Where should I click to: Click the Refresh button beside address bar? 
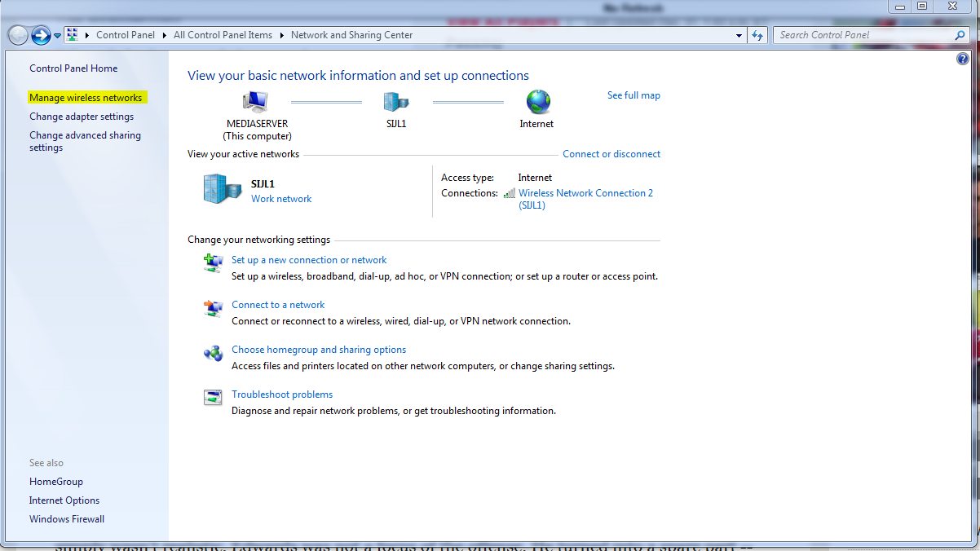pos(757,35)
